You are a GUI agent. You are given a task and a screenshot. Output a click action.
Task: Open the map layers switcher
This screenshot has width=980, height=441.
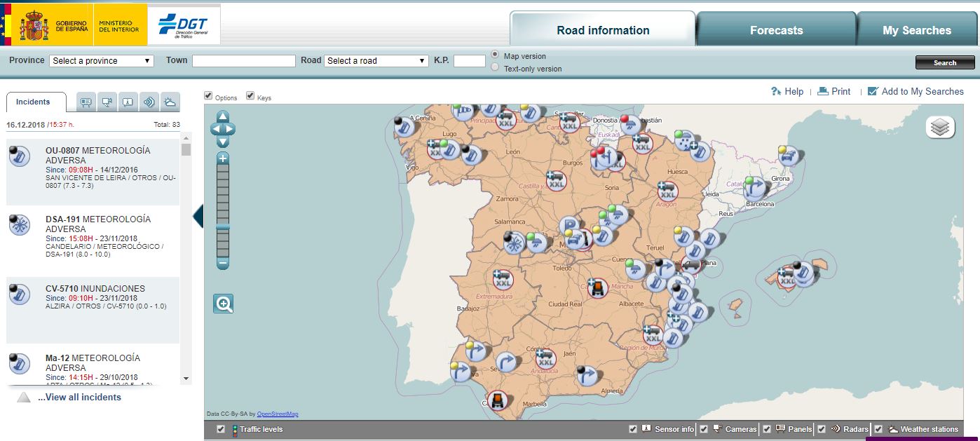tap(940, 128)
